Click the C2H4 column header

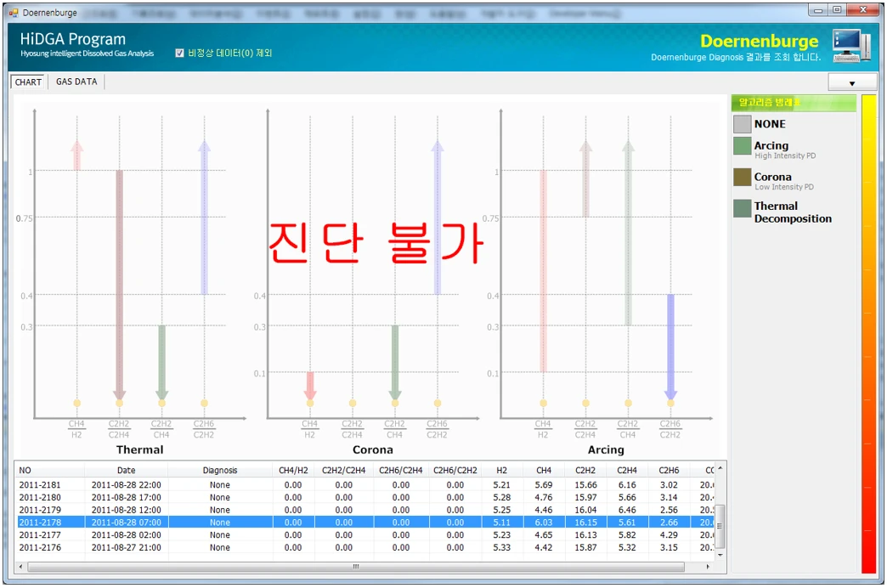627,470
